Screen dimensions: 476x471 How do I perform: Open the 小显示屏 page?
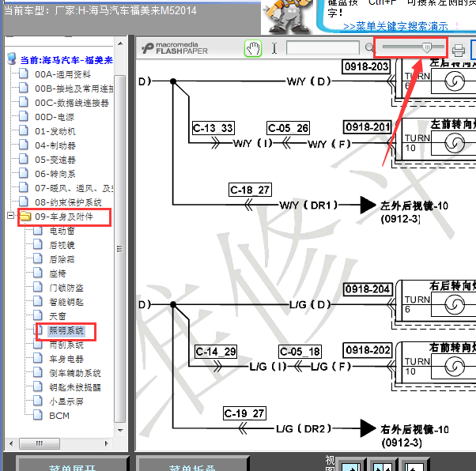pos(66,401)
